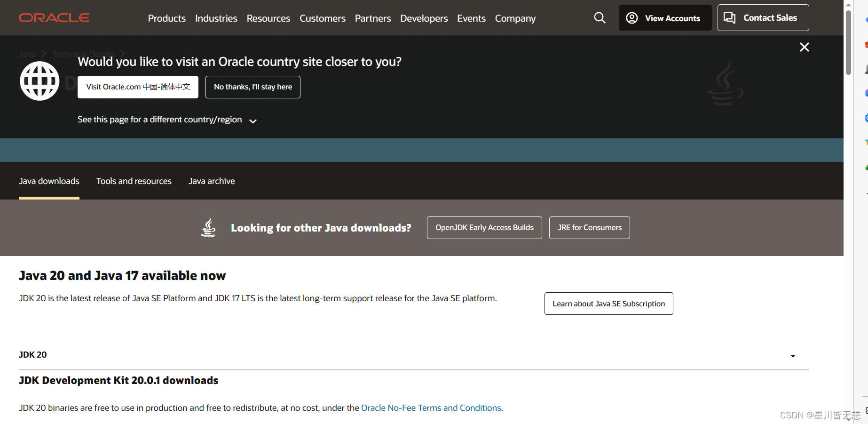
Task: Visit Oracle.com Chinese site button
Action: (138, 87)
